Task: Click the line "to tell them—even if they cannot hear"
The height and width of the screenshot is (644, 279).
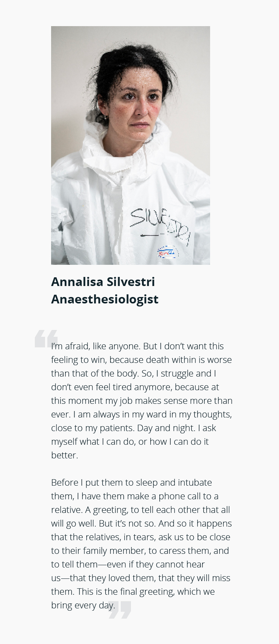Action: [128, 564]
